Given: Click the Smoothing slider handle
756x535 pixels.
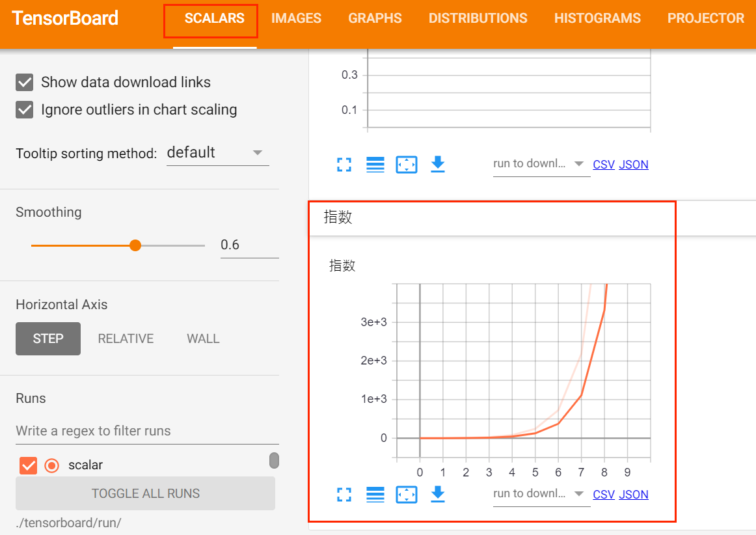Looking at the screenshot, I should (135, 245).
